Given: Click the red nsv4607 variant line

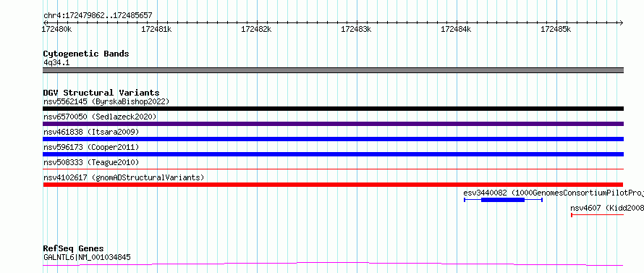Looking at the screenshot, I should click(598, 214).
